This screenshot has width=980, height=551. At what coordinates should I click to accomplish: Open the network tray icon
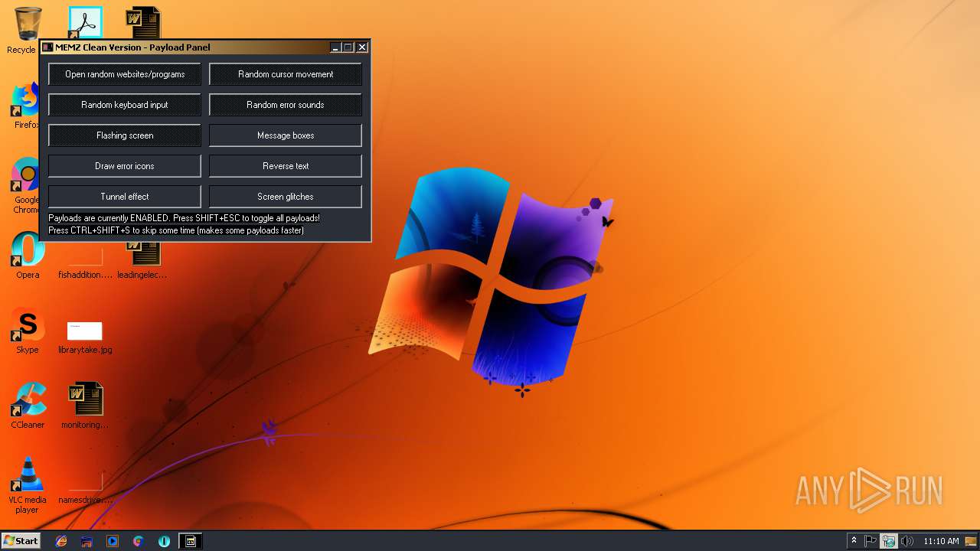888,541
